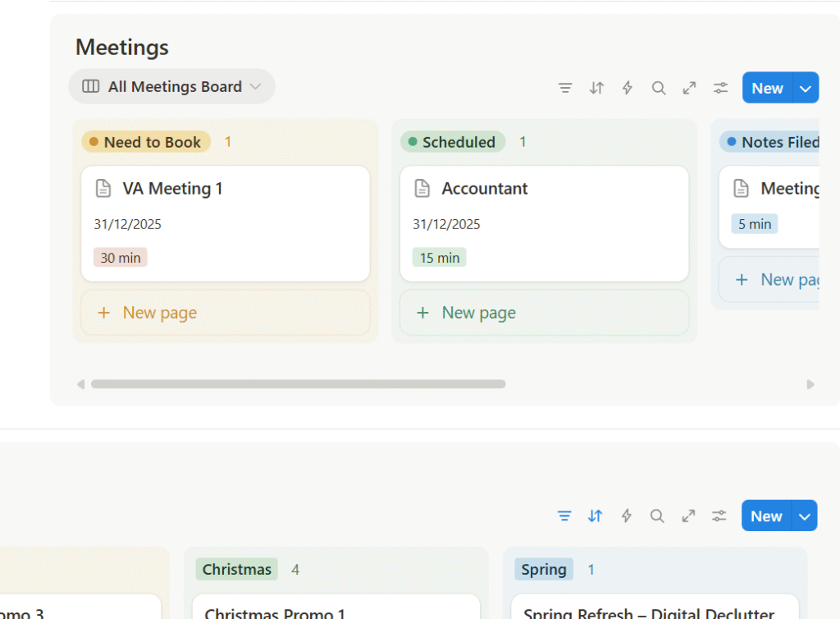The width and height of the screenshot is (840, 619).
Task: Click the 30 min tag on VA Meeting 1
Action: [x=121, y=258]
